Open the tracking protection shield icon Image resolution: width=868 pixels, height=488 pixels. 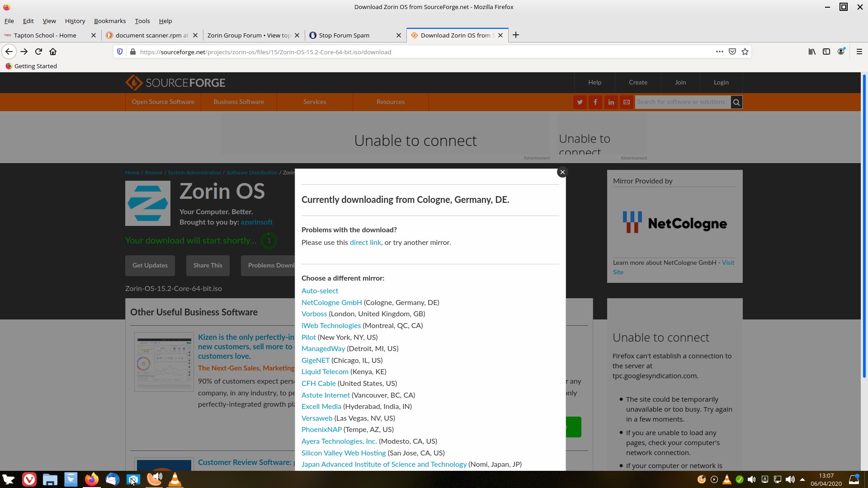point(120,52)
